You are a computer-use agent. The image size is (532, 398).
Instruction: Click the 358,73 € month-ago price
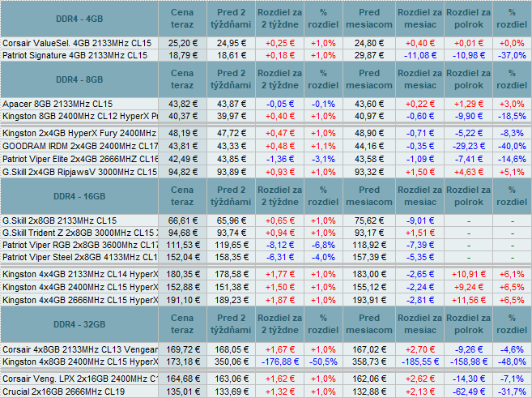pos(369,362)
